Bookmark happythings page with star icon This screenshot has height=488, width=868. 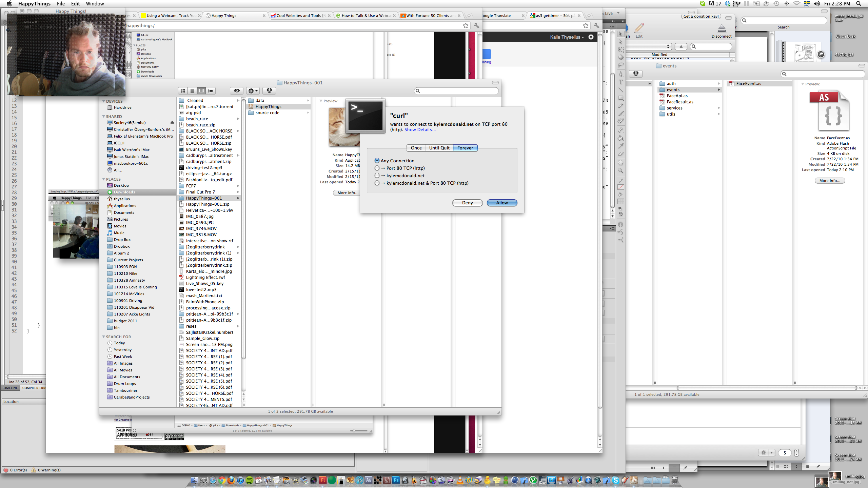tap(466, 25)
